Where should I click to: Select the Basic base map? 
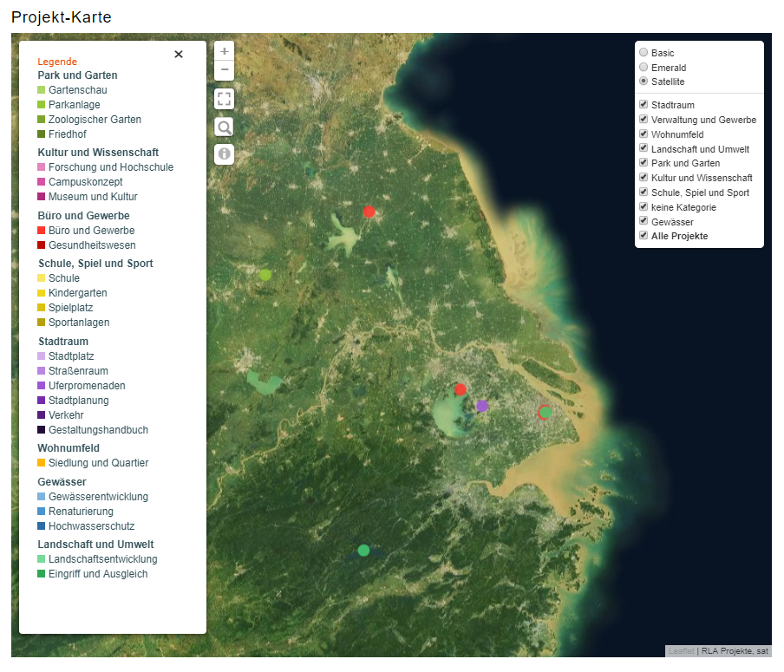tap(644, 53)
